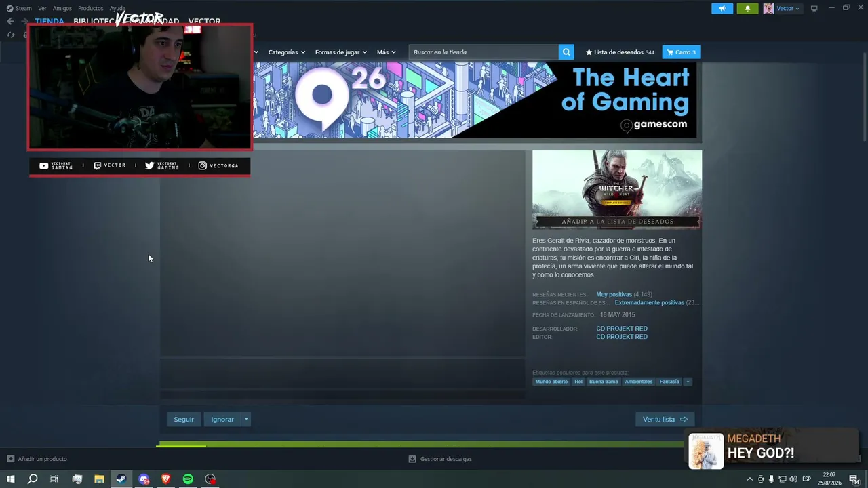Screen dimensions: 868x488
Task: Select the Rol tag
Action: coord(578,382)
